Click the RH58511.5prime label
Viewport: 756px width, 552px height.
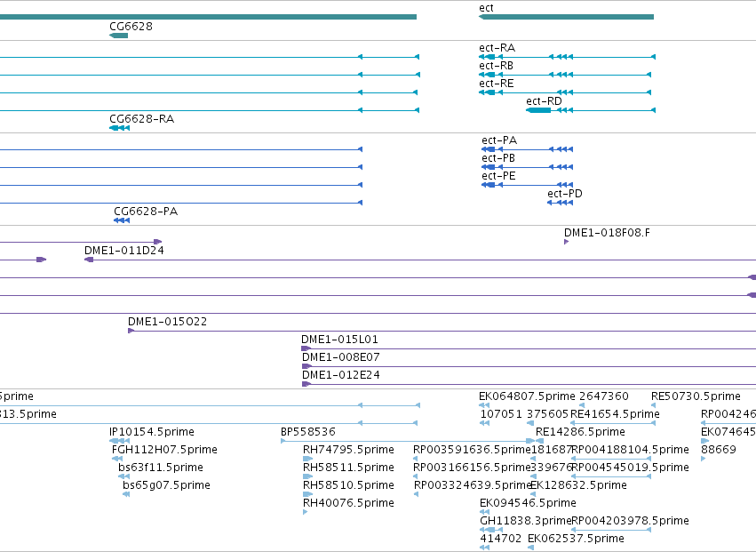[348, 468]
